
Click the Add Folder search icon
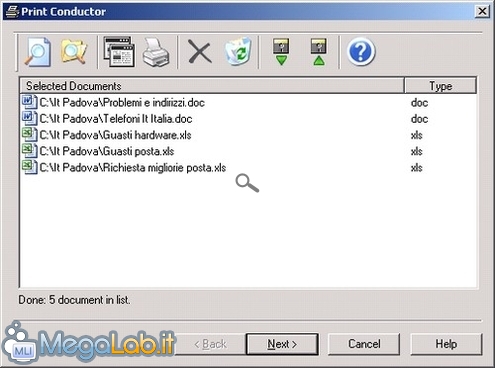pos(74,52)
